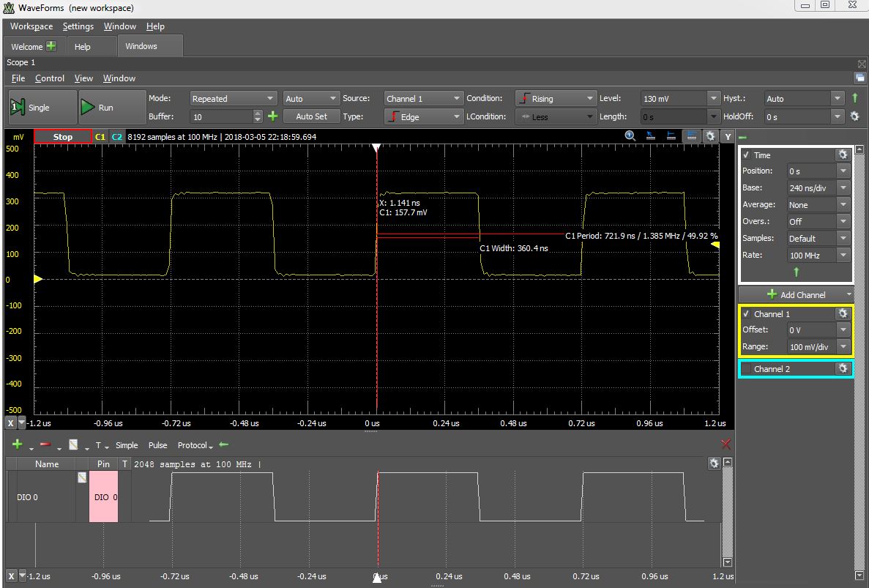Open Channel 1 gear settings
The height and width of the screenshot is (588, 869).
point(843,313)
